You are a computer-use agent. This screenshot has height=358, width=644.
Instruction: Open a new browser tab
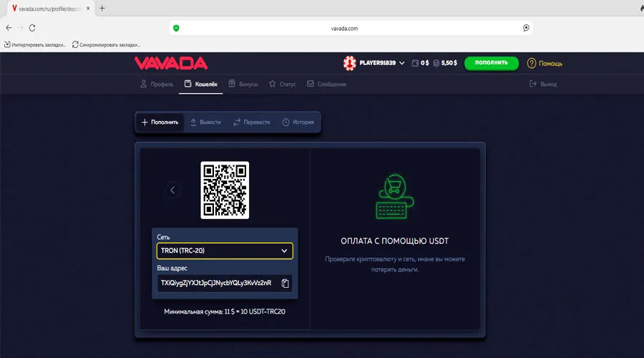tap(102, 8)
